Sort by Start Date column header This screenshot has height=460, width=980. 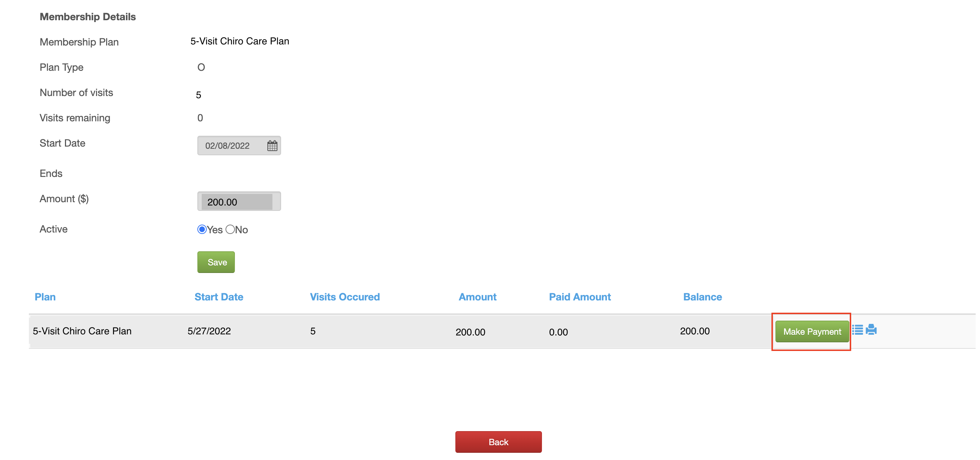[219, 297]
